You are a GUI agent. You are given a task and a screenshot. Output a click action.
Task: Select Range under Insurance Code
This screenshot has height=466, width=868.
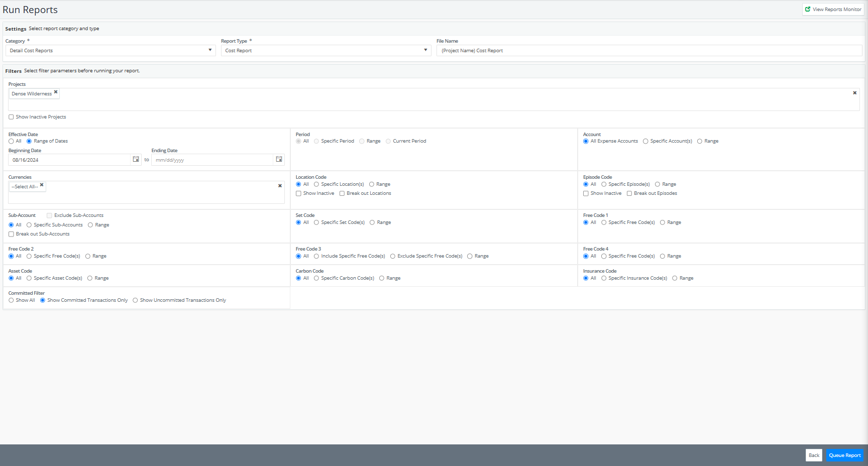coord(675,278)
